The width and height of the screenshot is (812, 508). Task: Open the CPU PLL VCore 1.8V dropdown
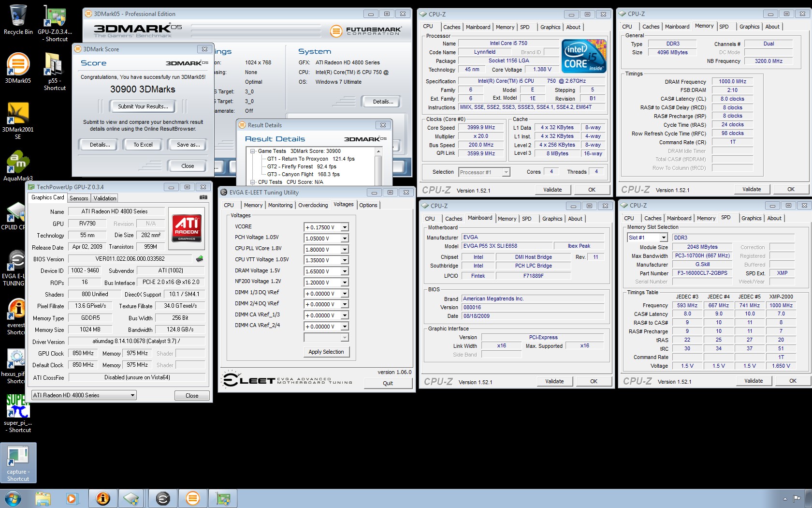[x=345, y=250]
